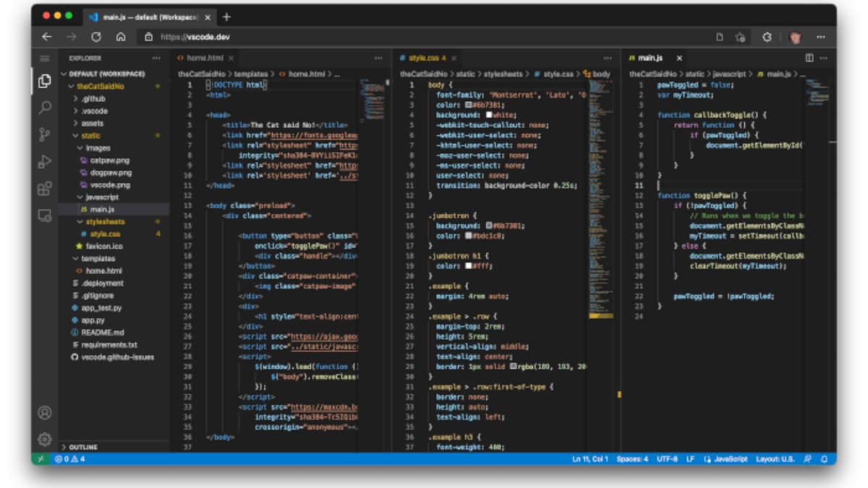Open the Manage settings gear
The width and height of the screenshot is (868, 488).
45,439
